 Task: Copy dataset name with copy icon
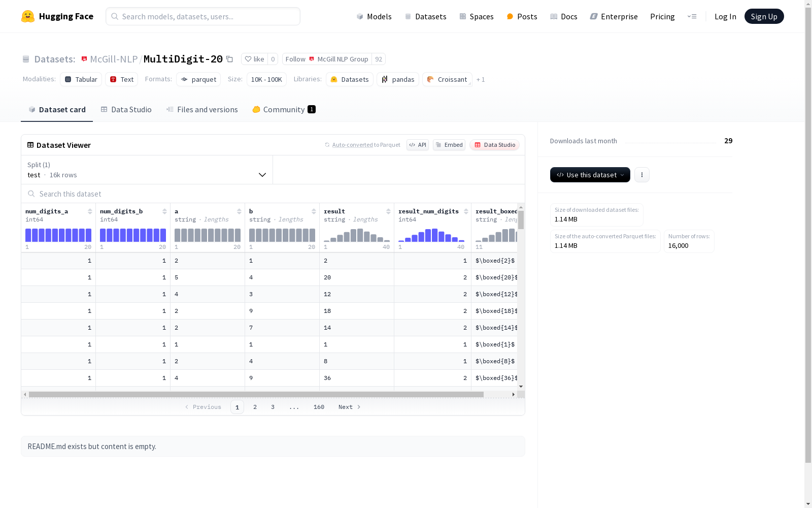pos(229,59)
